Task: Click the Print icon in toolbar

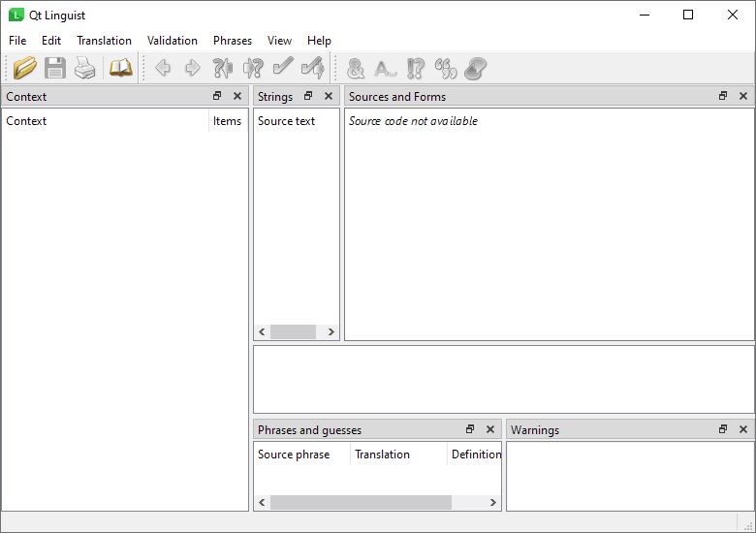Action: coord(85,68)
